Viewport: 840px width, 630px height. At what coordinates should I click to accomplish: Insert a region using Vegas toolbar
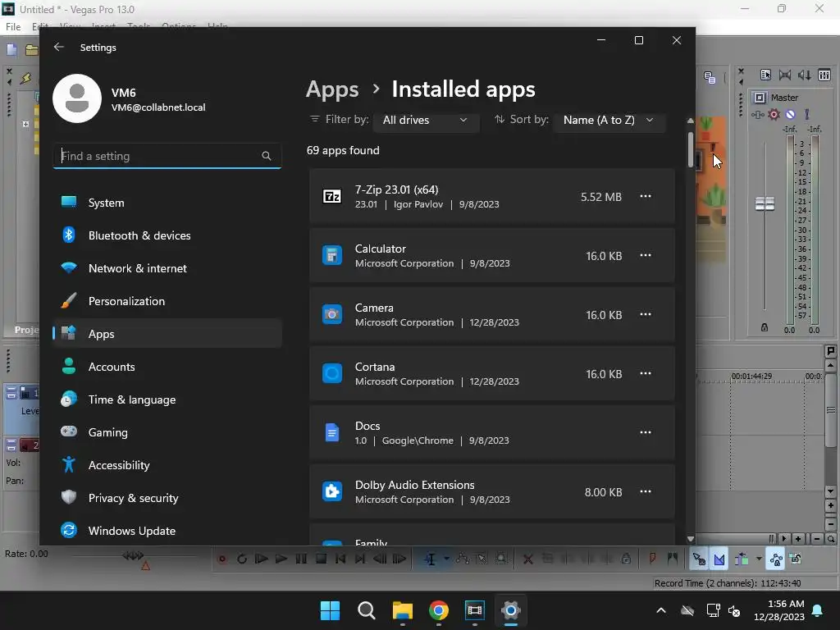coord(673,559)
